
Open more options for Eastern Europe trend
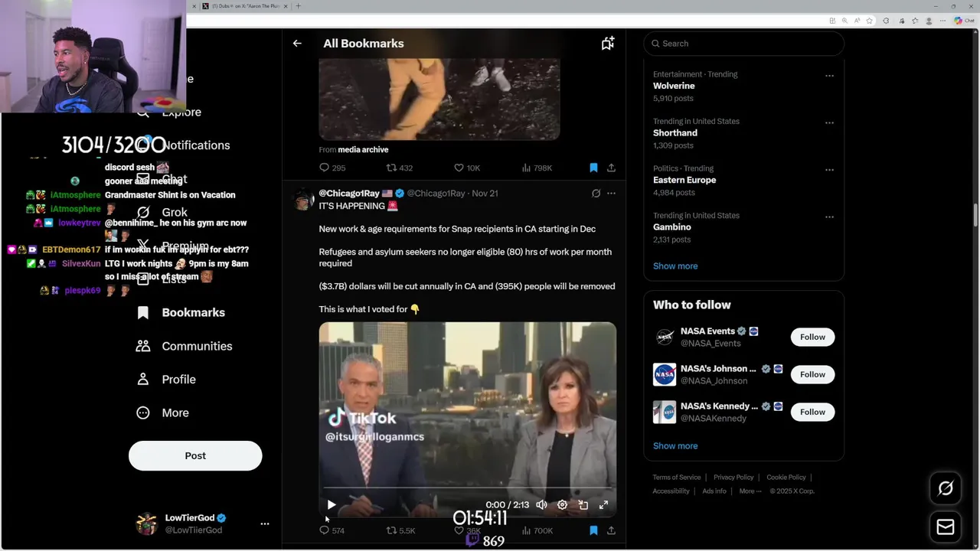829,170
